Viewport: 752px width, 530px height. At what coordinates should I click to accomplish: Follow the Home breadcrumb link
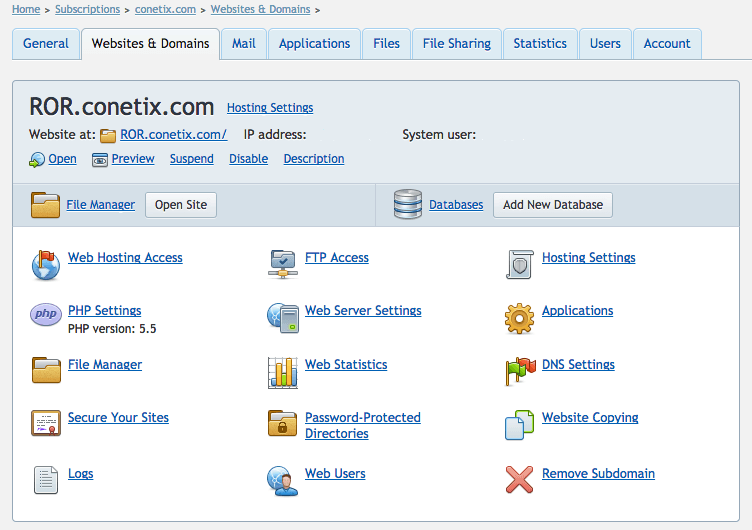coord(26,9)
